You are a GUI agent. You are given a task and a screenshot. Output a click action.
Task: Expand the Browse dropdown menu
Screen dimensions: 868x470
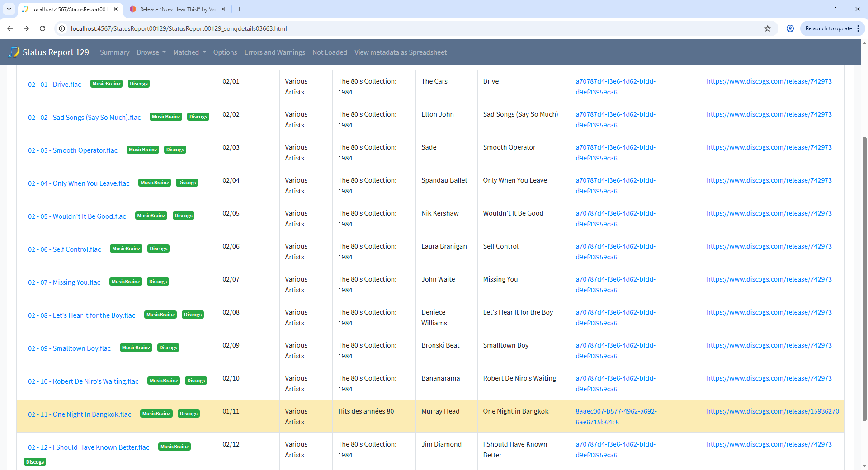pyautogui.click(x=151, y=52)
